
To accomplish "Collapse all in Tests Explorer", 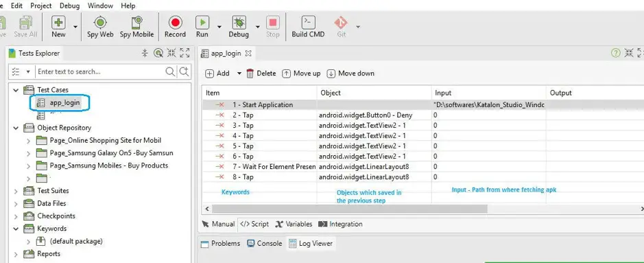I will [x=145, y=53].
